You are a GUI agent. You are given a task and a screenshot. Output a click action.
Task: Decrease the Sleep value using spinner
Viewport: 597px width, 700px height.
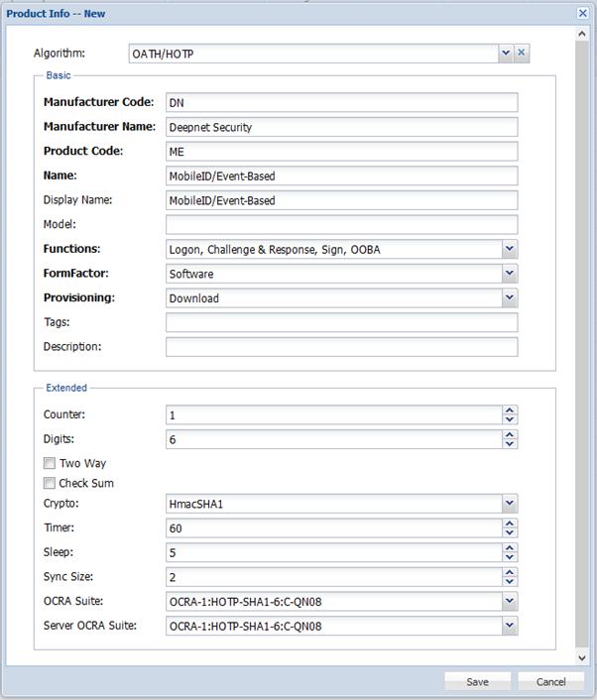[x=510, y=557]
